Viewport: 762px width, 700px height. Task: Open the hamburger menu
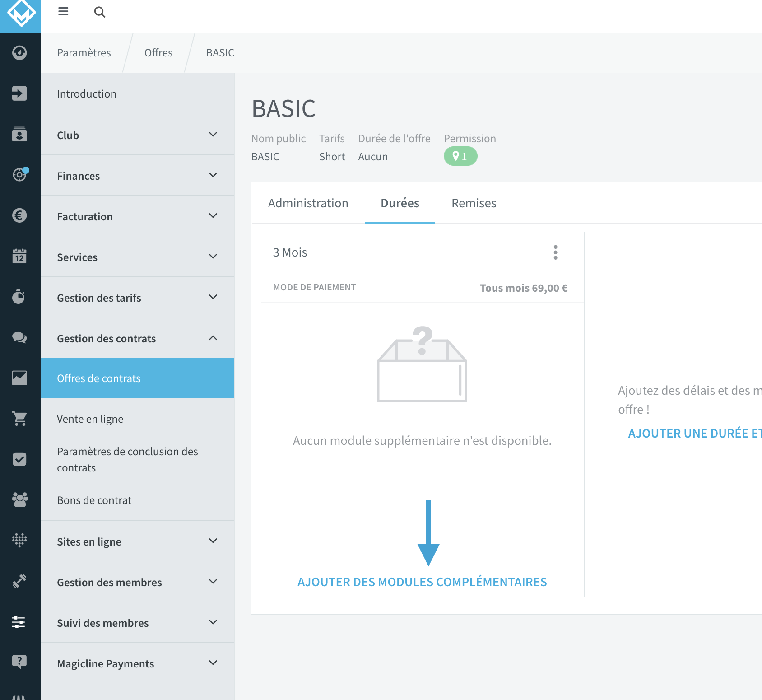(63, 12)
